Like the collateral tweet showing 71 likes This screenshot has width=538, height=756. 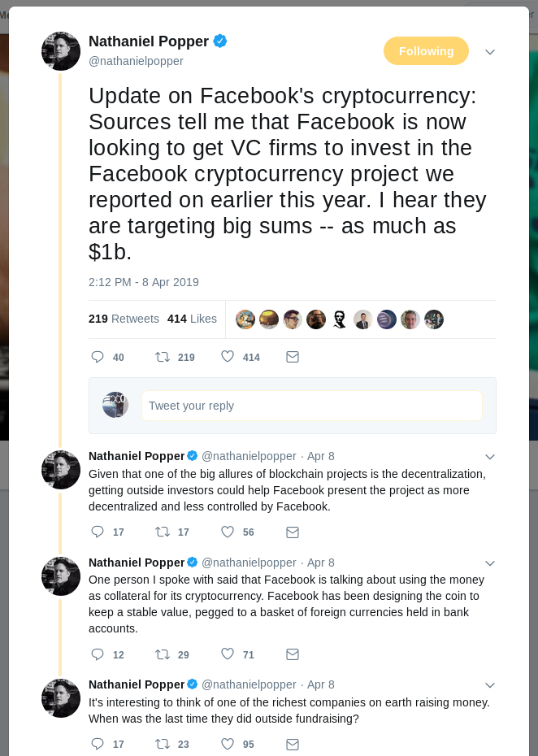[x=228, y=654]
